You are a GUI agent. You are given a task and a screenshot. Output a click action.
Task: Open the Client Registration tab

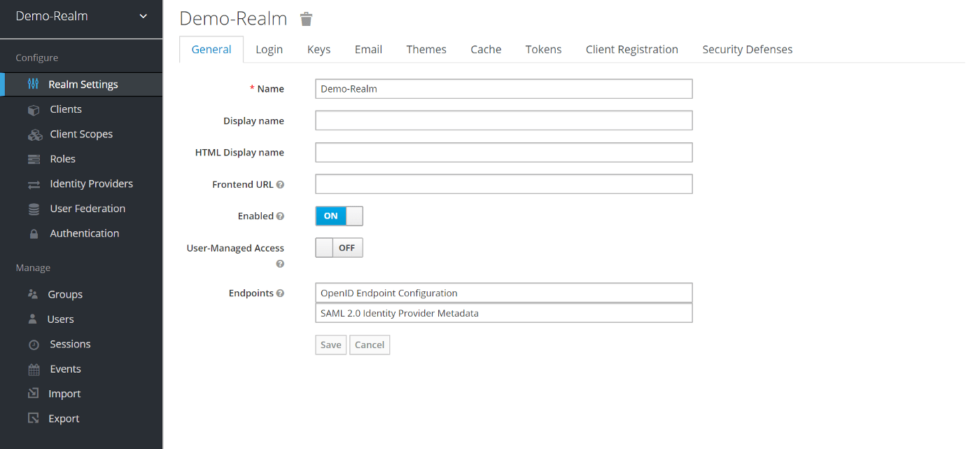pos(632,50)
